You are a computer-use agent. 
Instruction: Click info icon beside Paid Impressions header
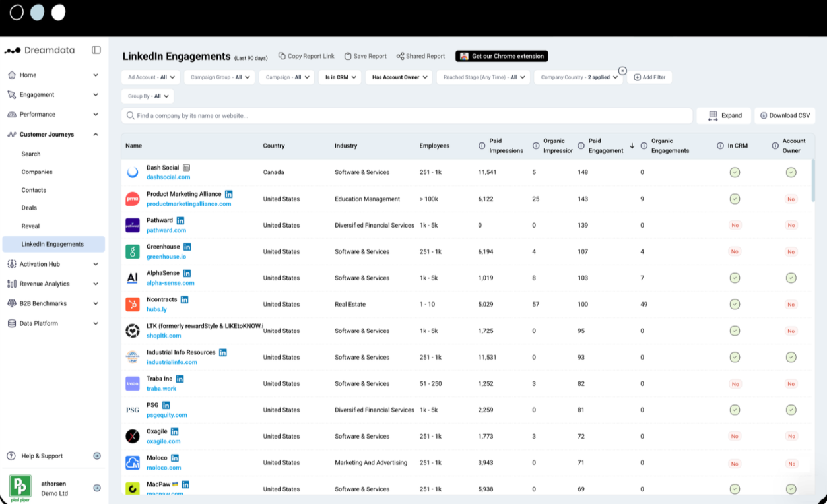[482, 146]
